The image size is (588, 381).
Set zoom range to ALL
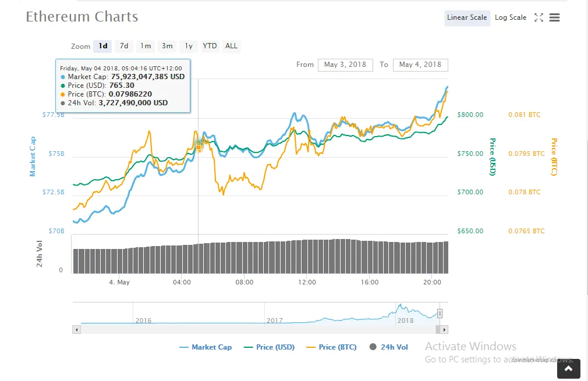(x=231, y=46)
